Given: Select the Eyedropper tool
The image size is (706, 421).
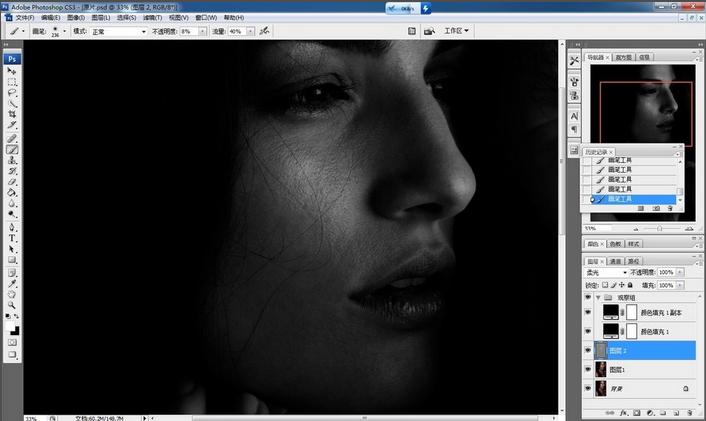Looking at the screenshot, I should [x=12, y=284].
